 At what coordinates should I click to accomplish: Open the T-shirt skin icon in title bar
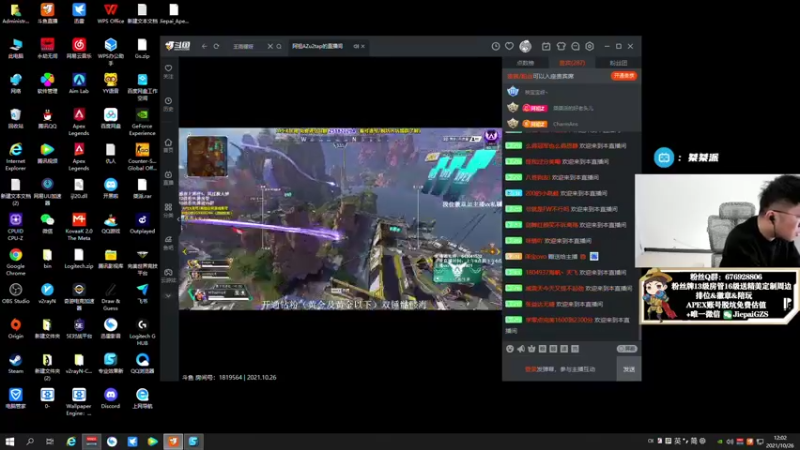coord(561,46)
